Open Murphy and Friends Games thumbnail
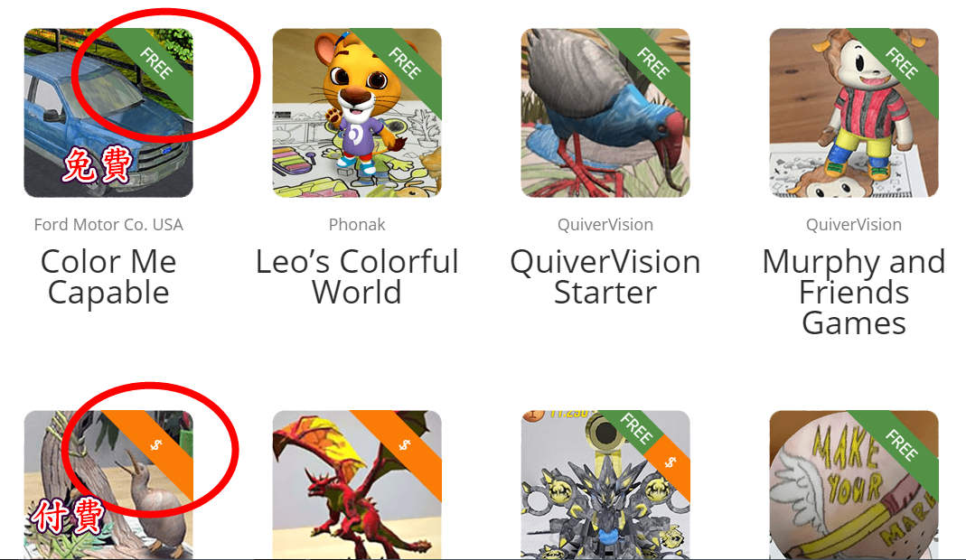The image size is (966, 560). click(x=854, y=113)
